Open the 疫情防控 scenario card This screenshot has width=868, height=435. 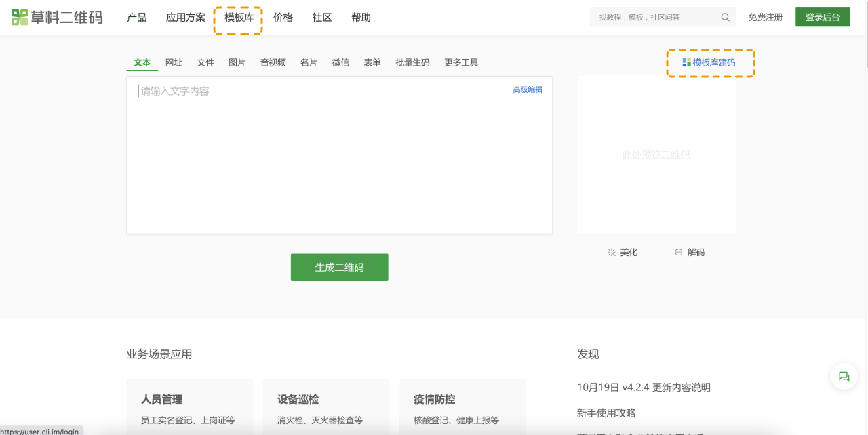pos(462,407)
